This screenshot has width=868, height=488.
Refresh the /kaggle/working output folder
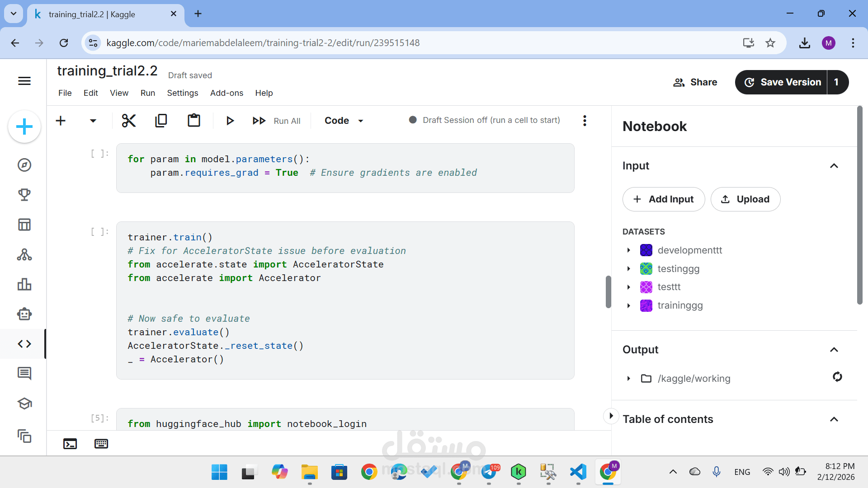(x=837, y=377)
